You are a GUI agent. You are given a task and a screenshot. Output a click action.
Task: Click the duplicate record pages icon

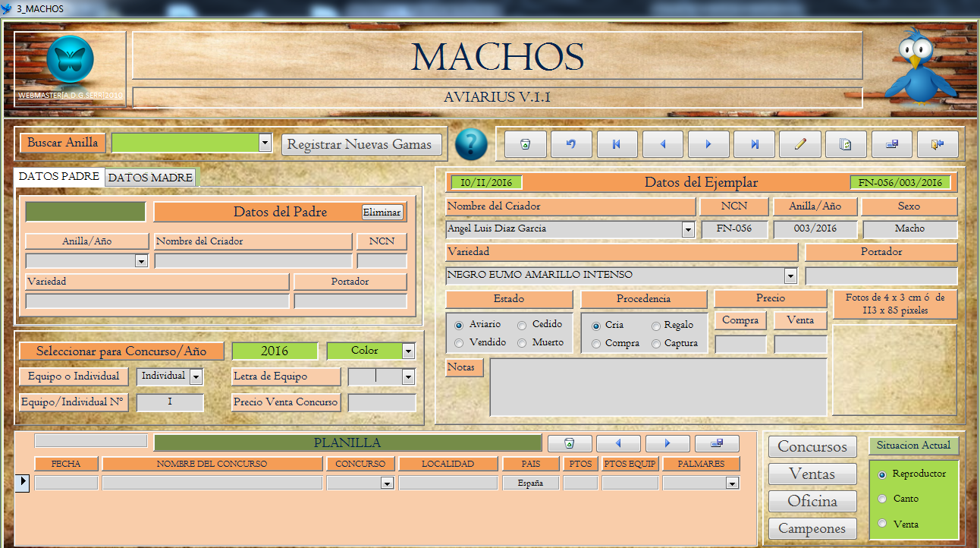(846, 144)
